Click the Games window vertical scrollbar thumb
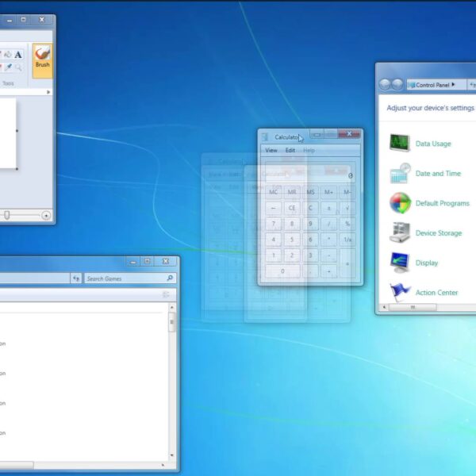This screenshot has width=476, height=476. coord(172,322)
